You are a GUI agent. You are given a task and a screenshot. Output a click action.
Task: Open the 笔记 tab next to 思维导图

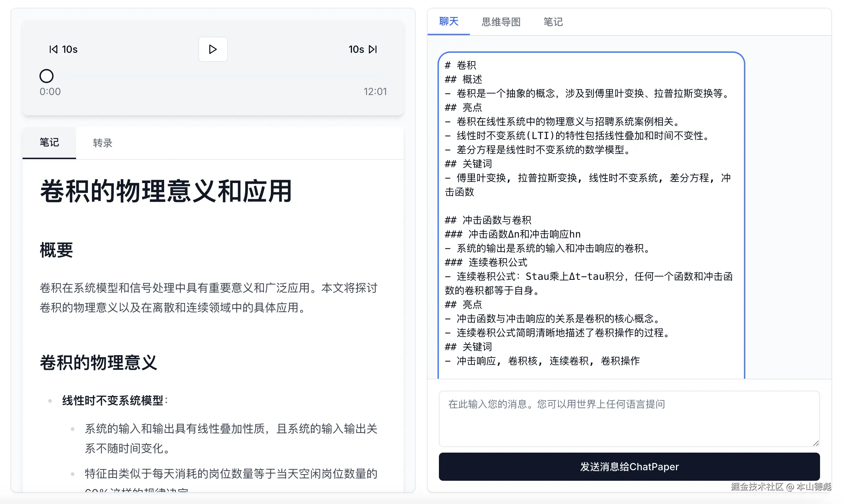point(553,22)
